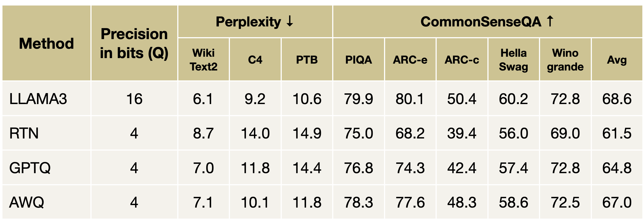644x223 pixels.
Task: Click the LLAMA3 row label
Action: 38,99
